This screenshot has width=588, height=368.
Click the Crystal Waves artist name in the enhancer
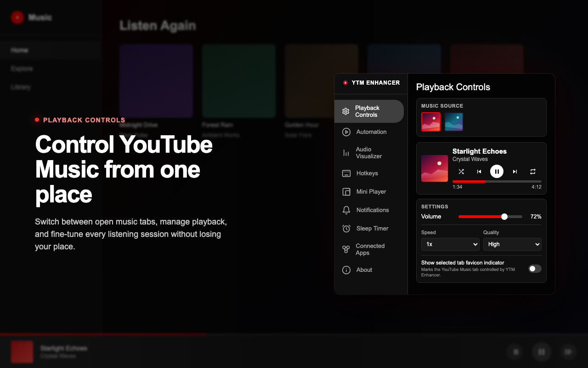click(470, 159)
